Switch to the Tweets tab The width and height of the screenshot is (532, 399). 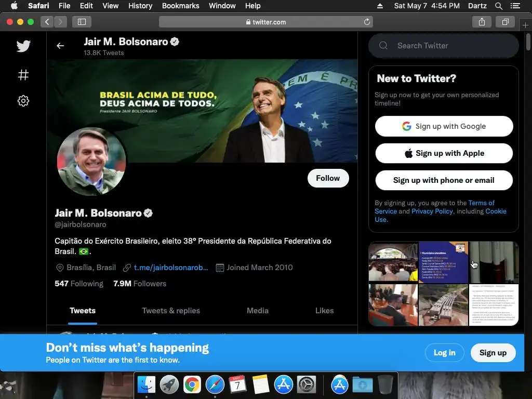coord(83,311)
